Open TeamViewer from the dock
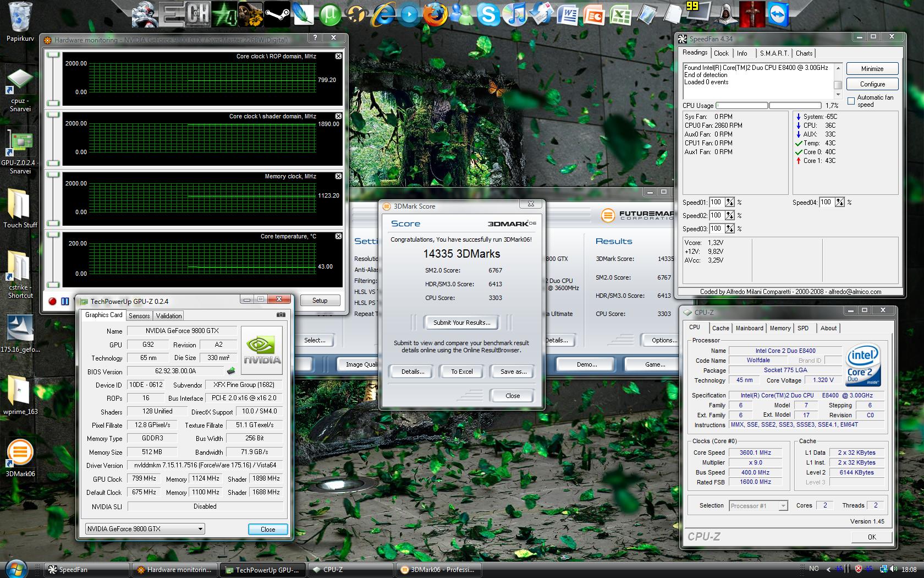Viewport: 924px width, 578px height. point(779,14)
